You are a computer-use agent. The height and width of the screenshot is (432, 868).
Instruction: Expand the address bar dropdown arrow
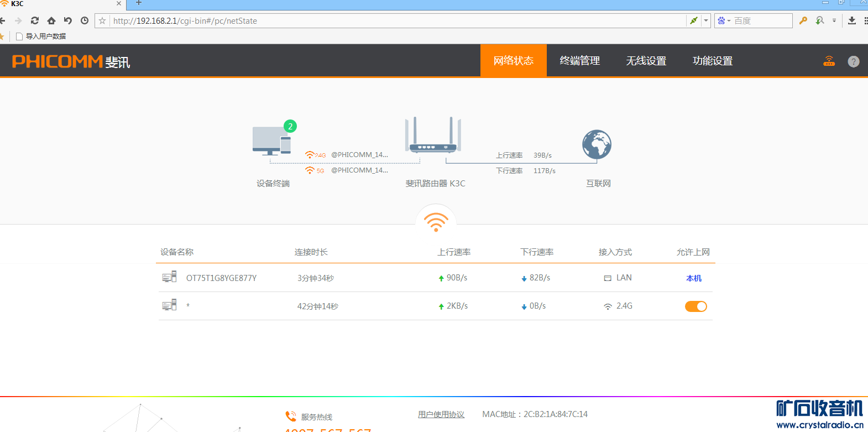click(x=706, y=21)
